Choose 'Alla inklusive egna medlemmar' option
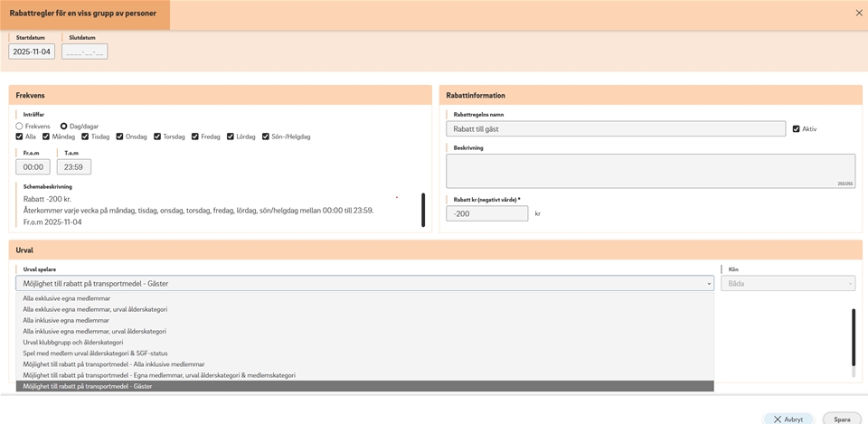Screen dimensions: 868x424 (x=66, y=320)
